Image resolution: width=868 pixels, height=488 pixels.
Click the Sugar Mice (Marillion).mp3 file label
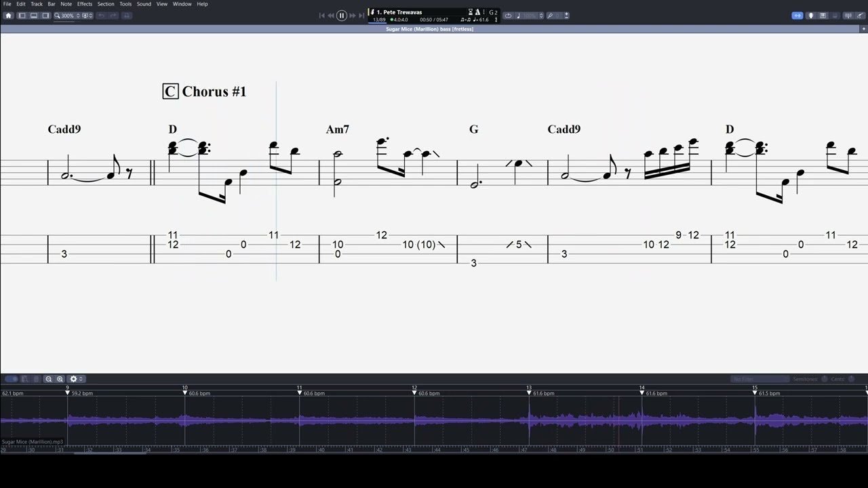coord(33,442)
